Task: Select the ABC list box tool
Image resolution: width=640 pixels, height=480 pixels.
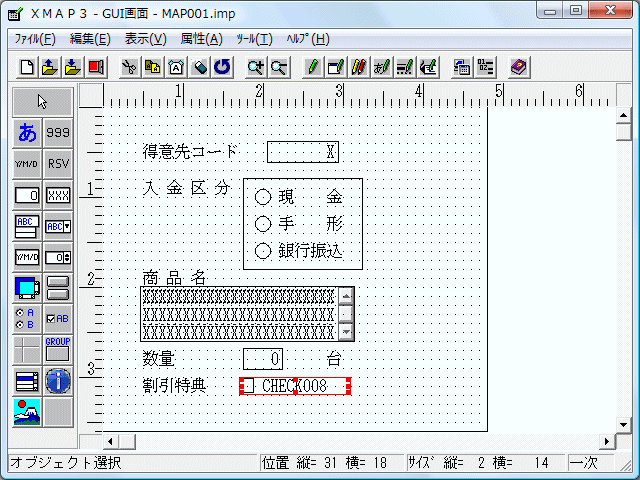Action: click(27, 226)
